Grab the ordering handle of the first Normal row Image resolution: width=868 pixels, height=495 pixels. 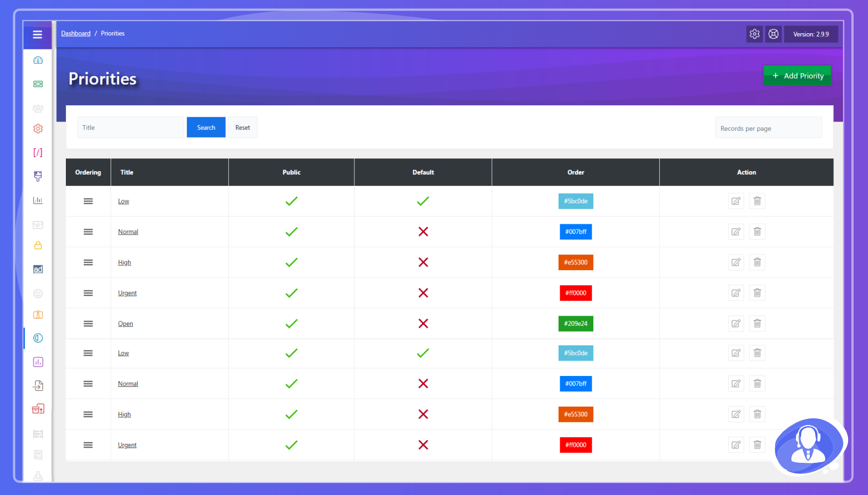[x=88, y=232]
